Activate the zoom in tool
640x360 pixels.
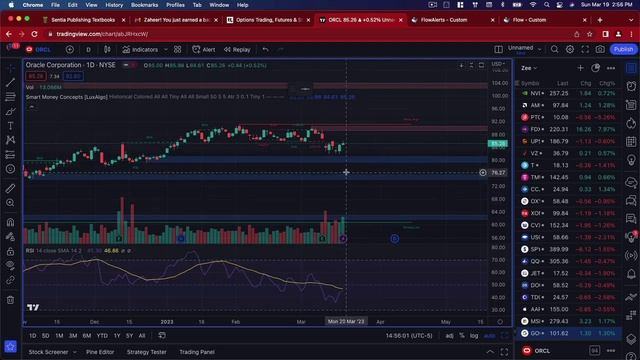[10, 203]
